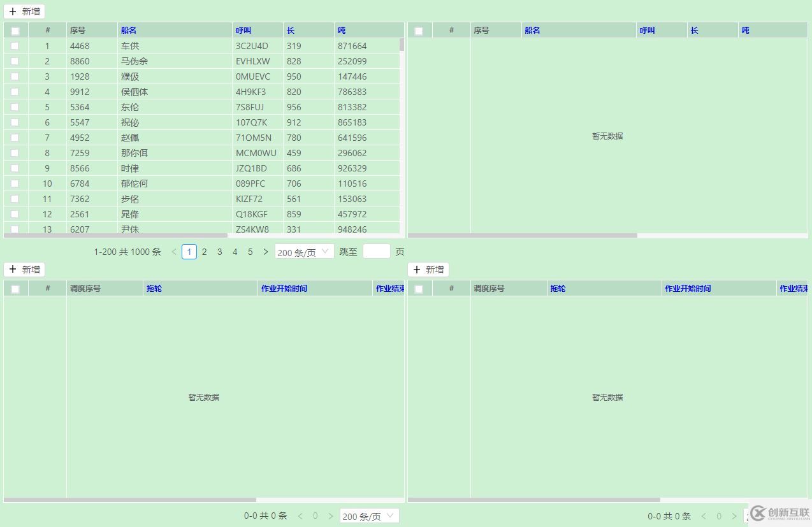The image size is (812, 527).
Task: Click ship name cell 步佲
Action: coord(130,199)
